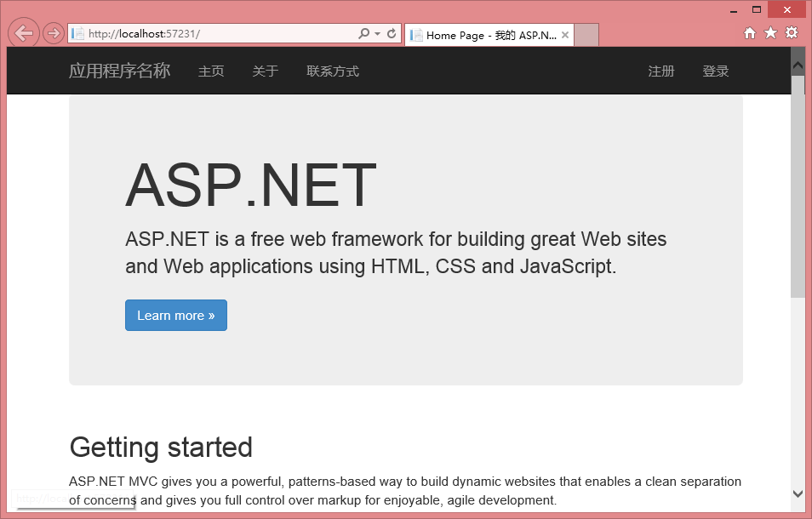Click the 注册 register link
Image resolution: width=812 pixels, height=519 pixels.
tap(661, 71)
